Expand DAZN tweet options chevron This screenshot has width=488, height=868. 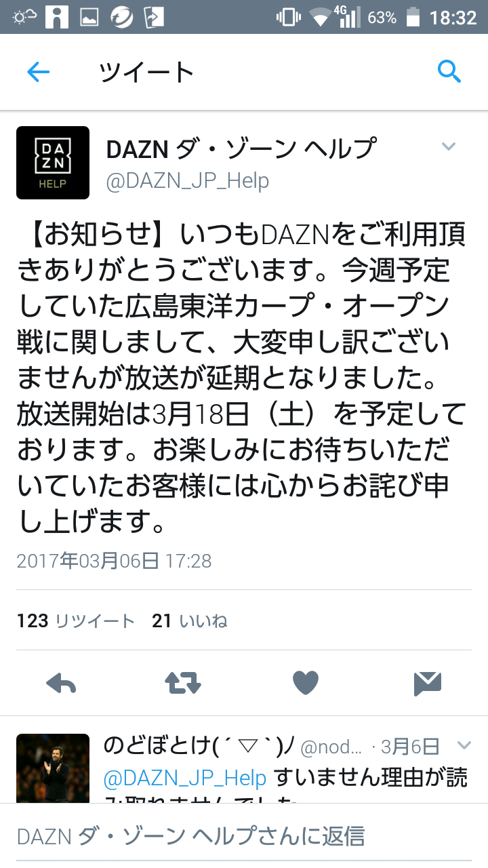click(x=449, y=146)
